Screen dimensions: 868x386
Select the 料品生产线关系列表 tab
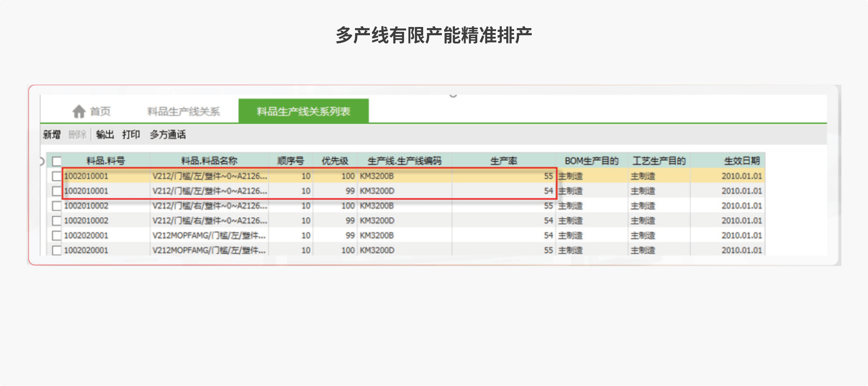coord(303,111)
